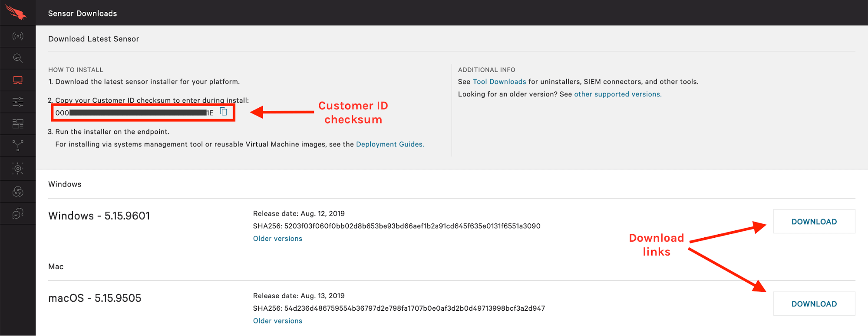Download the Windows 5.15.9601 sensor
Screen dimensions: 868x336
click(x=814, y=222)
